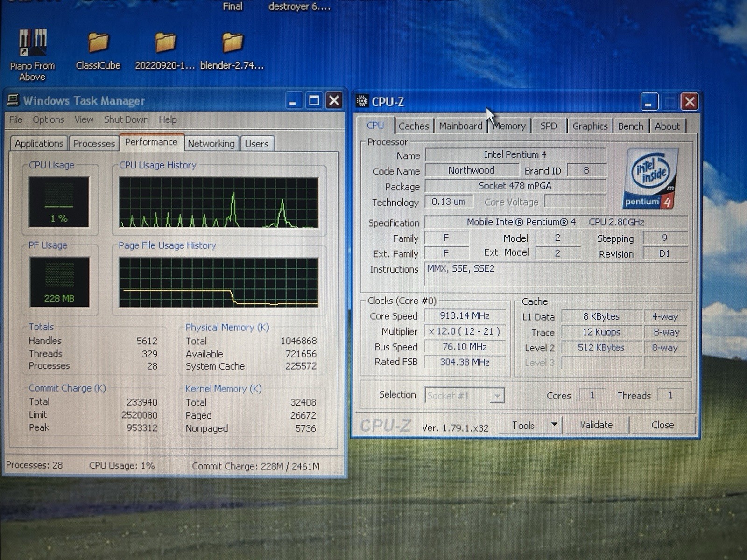Click the Rated FSB 304.38 MHz value
This screenshot has height=560, width=747.
pyautogui.click(x=465, y=362)
